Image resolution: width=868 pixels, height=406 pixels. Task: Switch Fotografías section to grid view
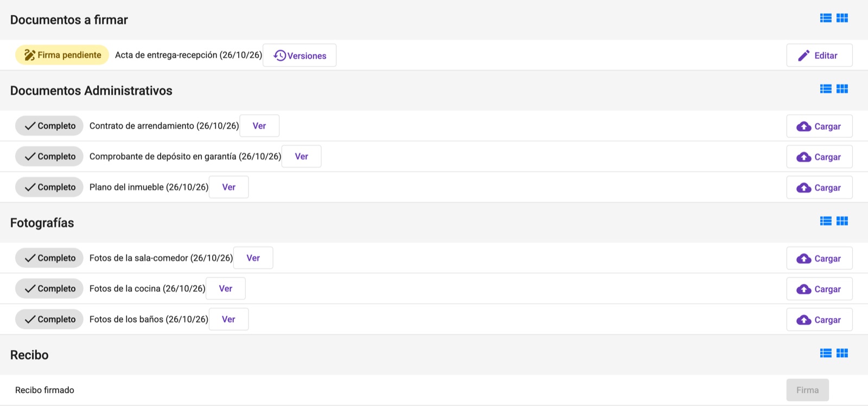point(842,221)
